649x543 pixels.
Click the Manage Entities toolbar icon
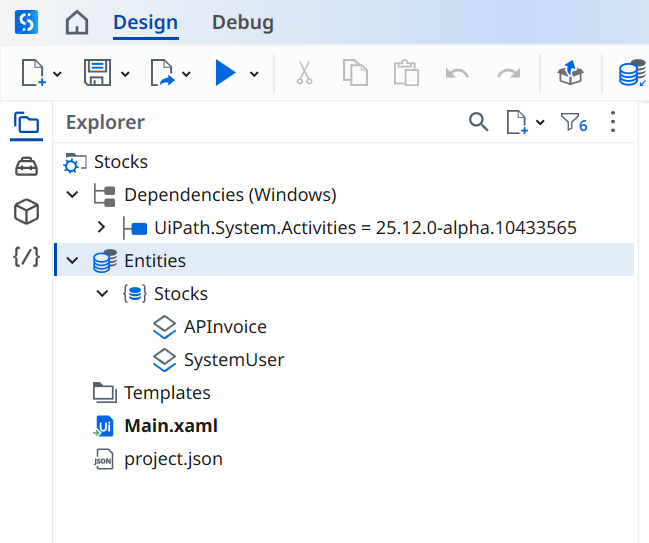pyautogui.click(x=632, y=73)
